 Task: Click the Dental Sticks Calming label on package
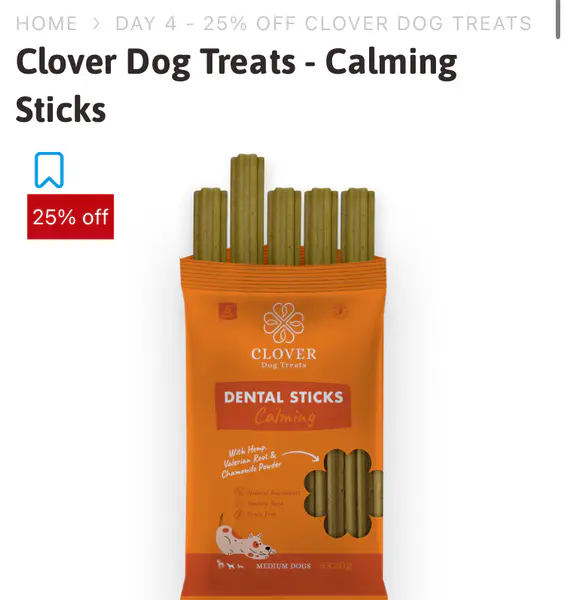[283, 406]
